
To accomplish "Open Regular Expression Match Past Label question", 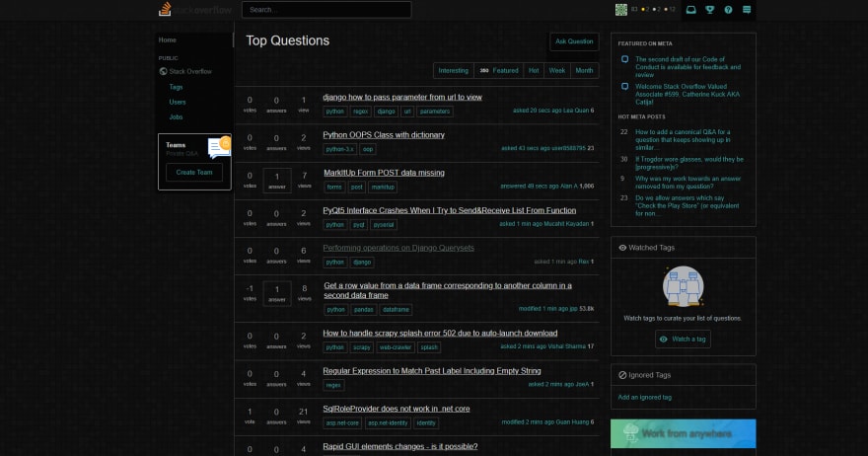I will click(x=432, y=371).
